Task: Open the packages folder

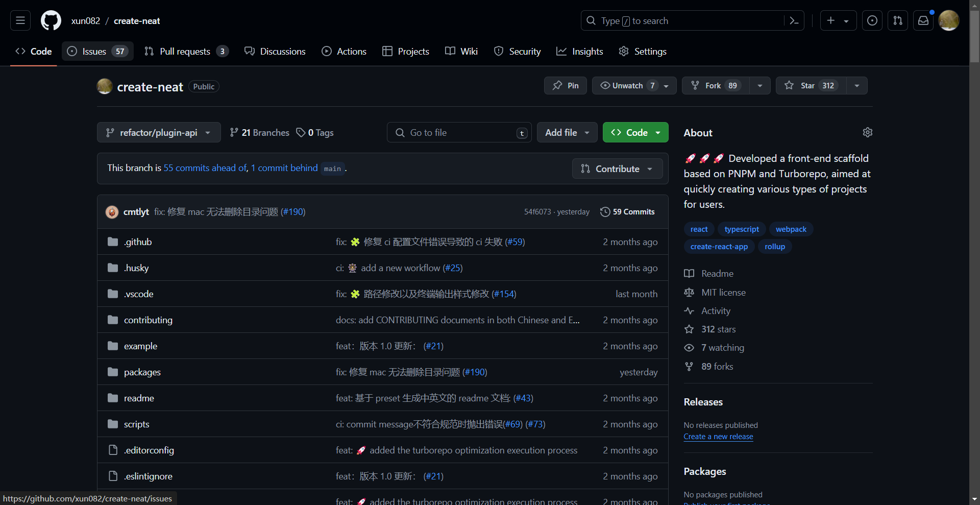Action: [x=142, y=372]
